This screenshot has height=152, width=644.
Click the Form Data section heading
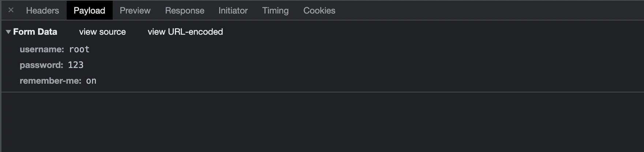(x=35, y=32)
